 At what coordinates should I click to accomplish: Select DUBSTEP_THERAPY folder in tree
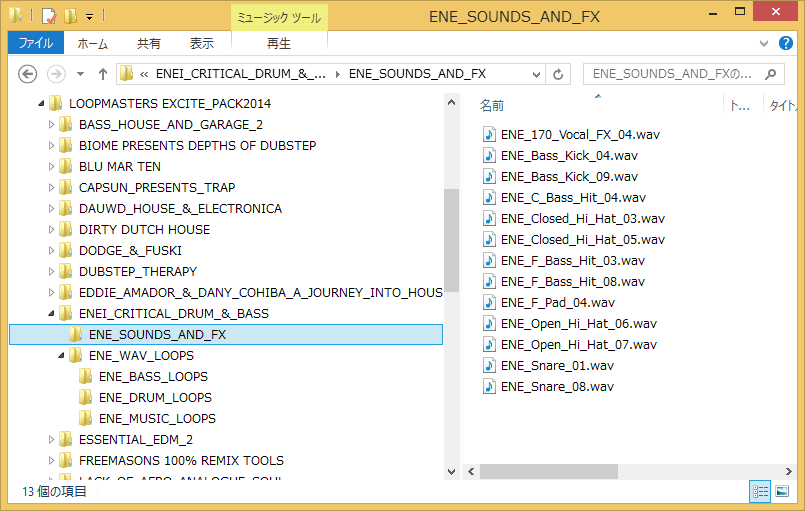tap(138, 272)
